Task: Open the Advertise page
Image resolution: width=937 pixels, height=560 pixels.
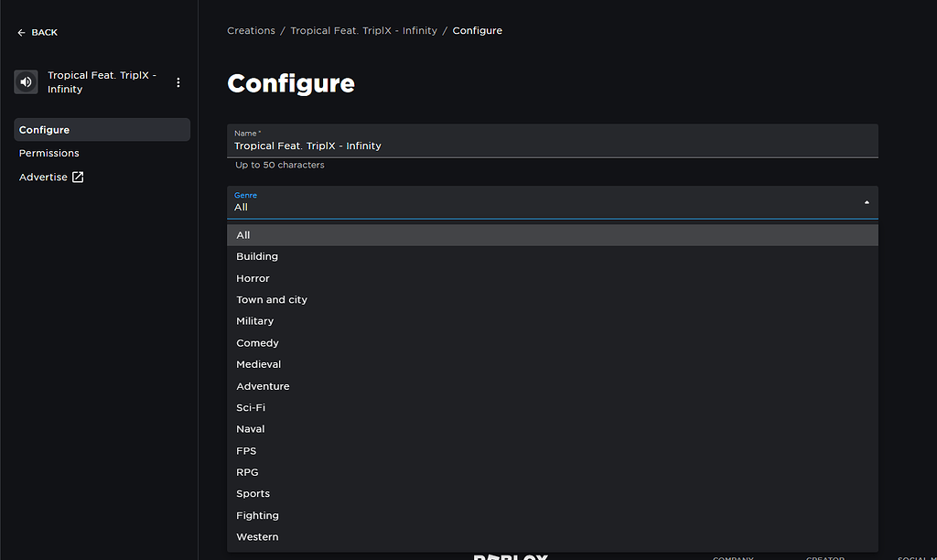Action: (44, 177)
